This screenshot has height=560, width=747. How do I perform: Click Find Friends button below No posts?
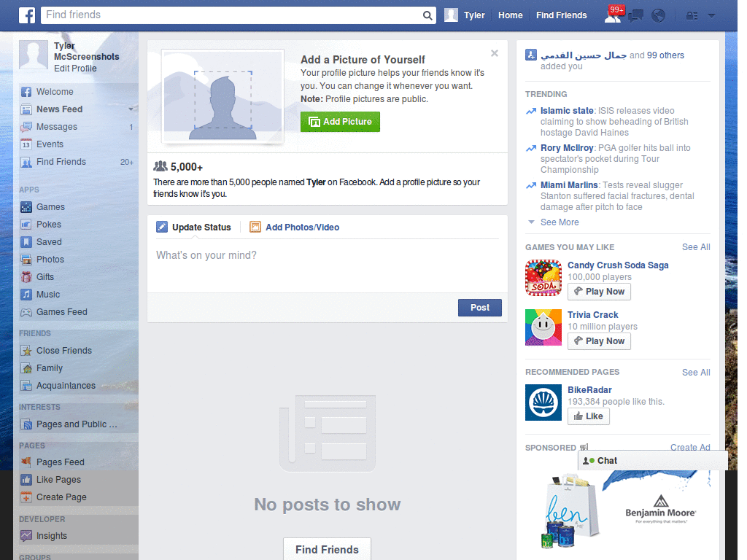(327, 550)
